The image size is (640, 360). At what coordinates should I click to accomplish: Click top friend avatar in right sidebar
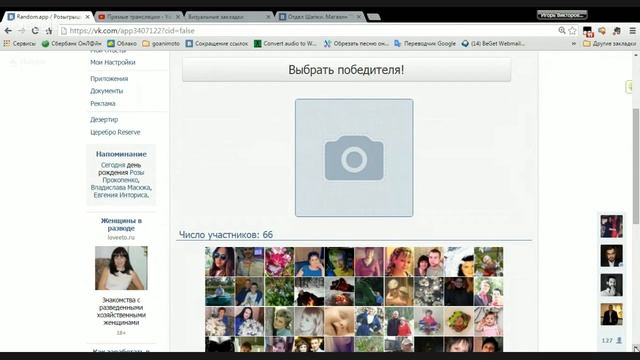[x=611, y=226]
